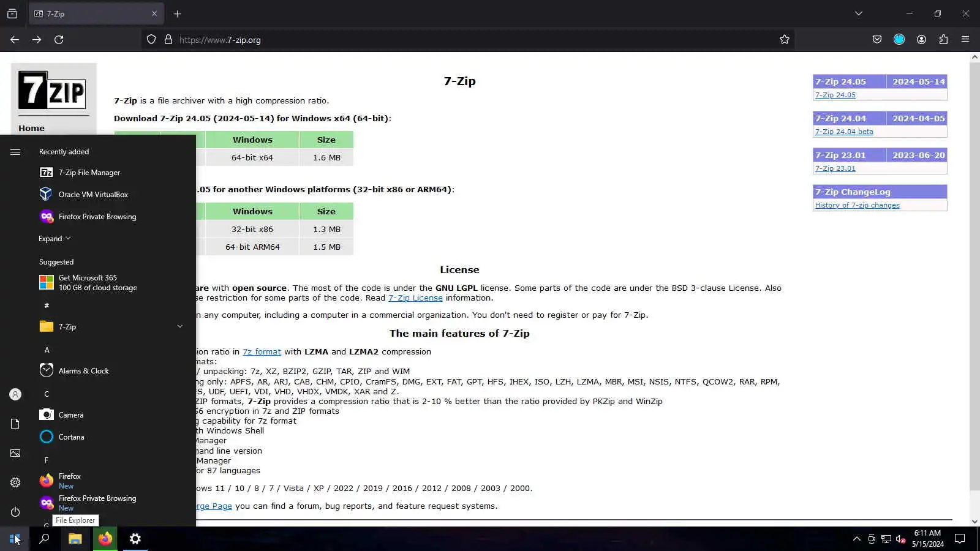This screenshot has height=551, width=980.
Task: Reload the 7-zip.org page
Action: 59,40
